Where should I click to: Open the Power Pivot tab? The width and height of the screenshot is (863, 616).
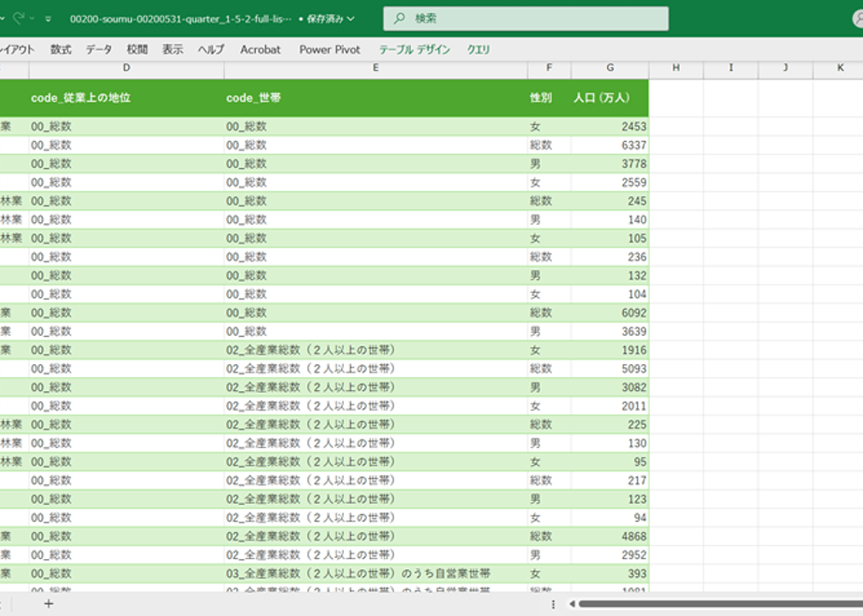pyautogui.click(x=330, y=49)
